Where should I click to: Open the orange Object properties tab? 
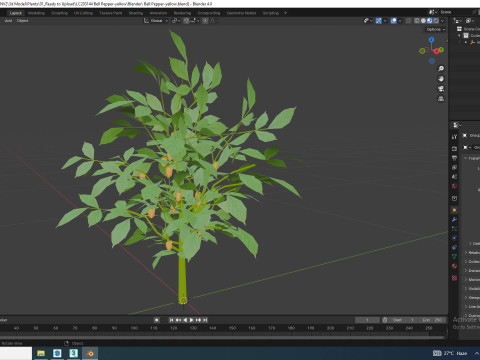click(x=454, y=210)
